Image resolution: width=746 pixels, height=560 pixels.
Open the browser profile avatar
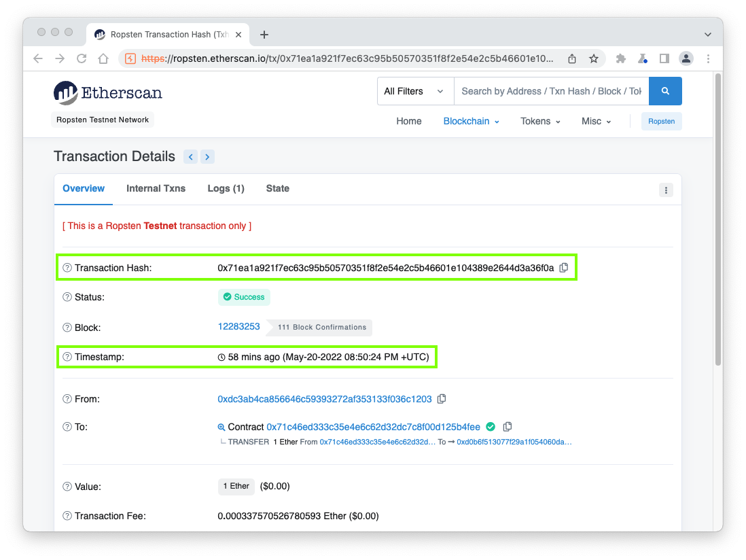pos(686,58)
